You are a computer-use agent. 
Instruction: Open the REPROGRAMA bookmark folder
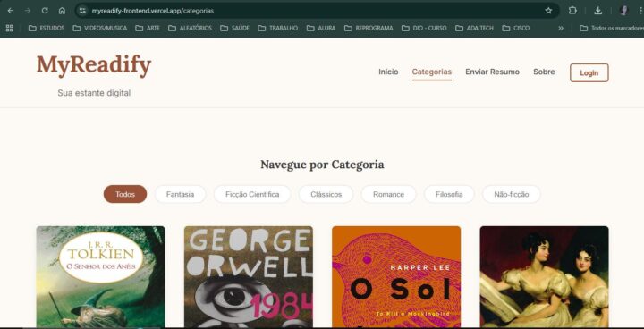369,28
